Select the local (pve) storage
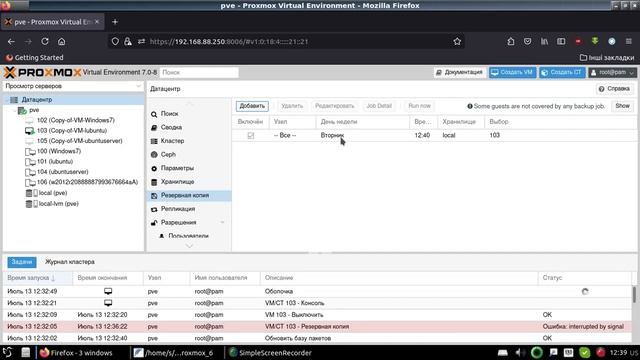This screenshot has width=640, height=360. point(53,193)
